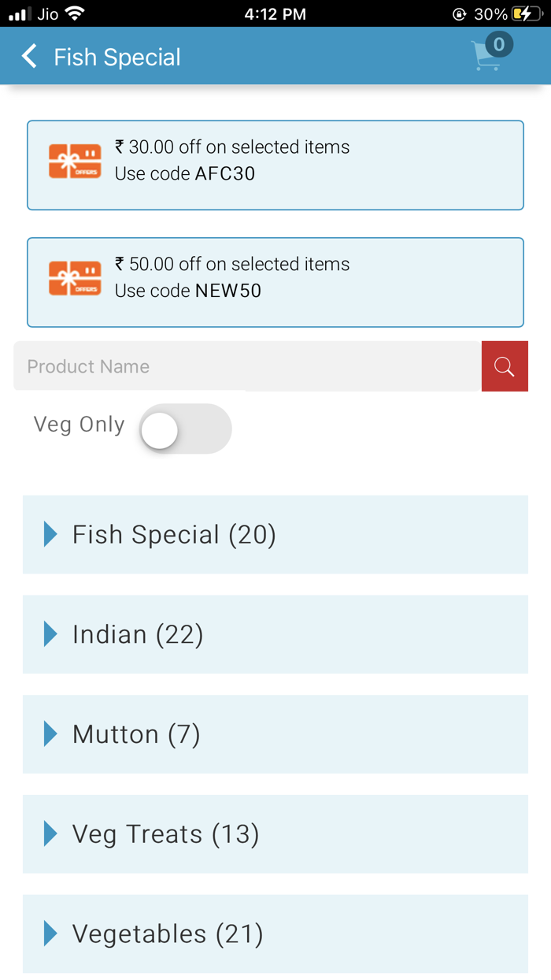Click the Product Name search field
Screen dimensions: 551x980
click(236, 366)
